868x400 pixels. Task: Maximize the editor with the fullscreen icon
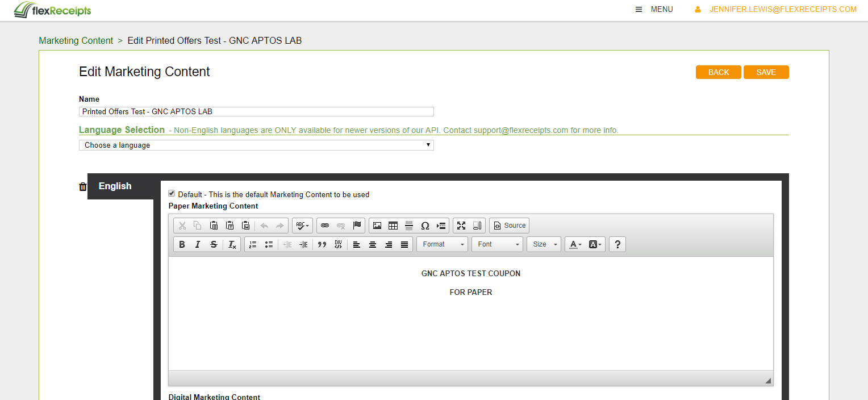coord(461,226)
